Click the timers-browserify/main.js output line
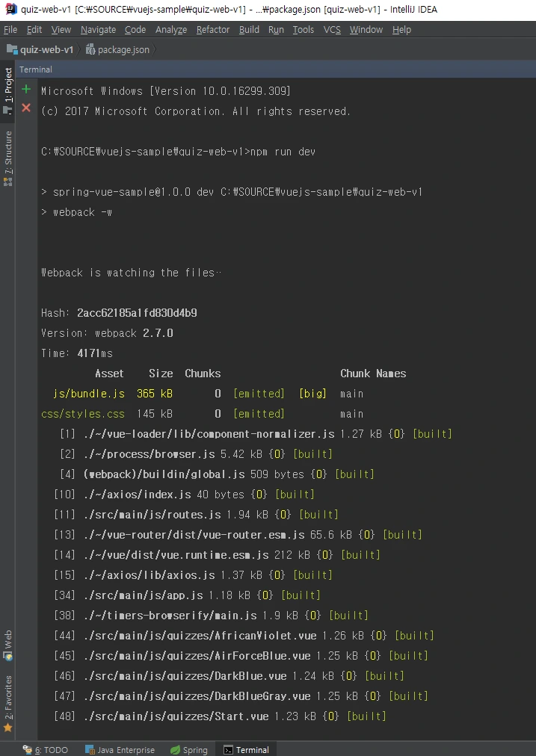536x756 pixels. coord(211,616)
